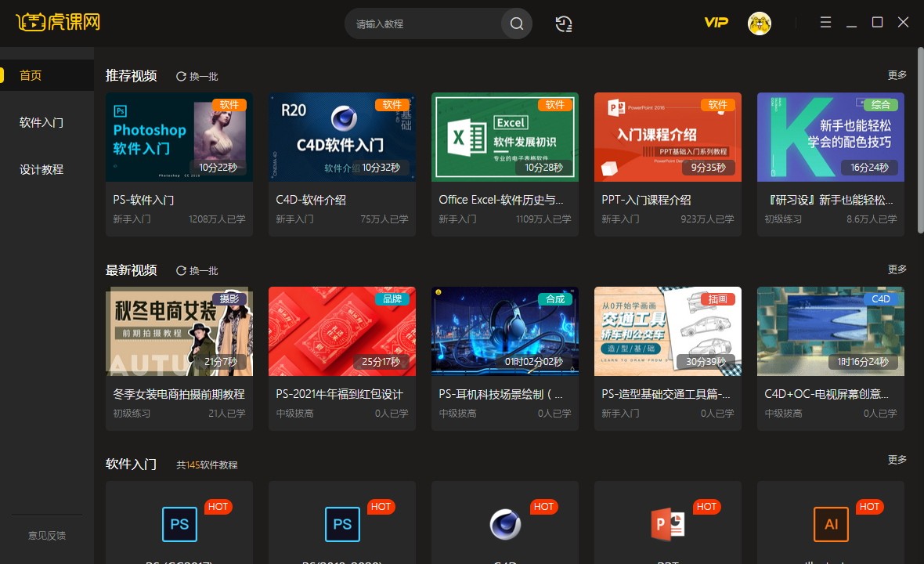924x564 pixels.
Task: Click 初级练习 label under 『研习设』 course
Action: coord(783,219)
